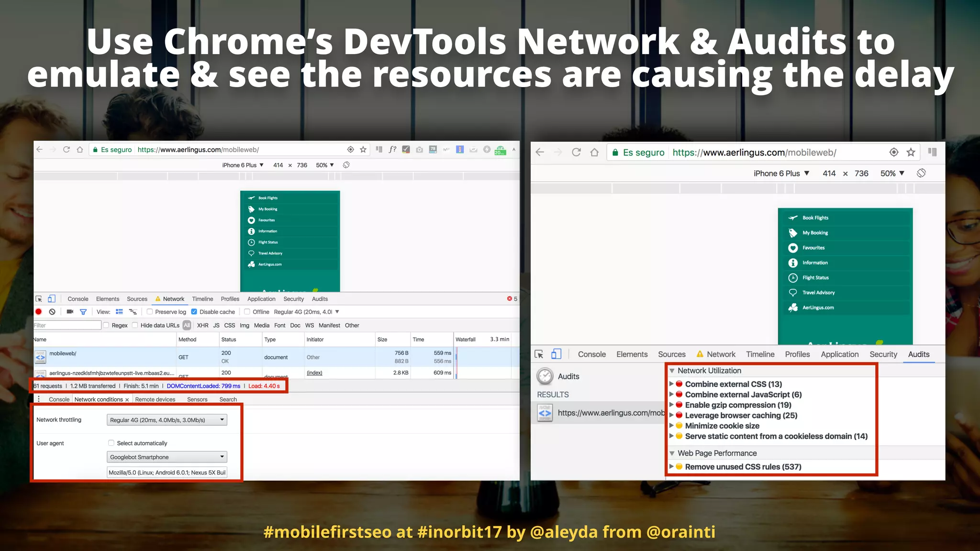Expand Leverage browser caching (25) audit
Image resolution: width=980 pixels, height=551 pixels.
pos(671,415)
